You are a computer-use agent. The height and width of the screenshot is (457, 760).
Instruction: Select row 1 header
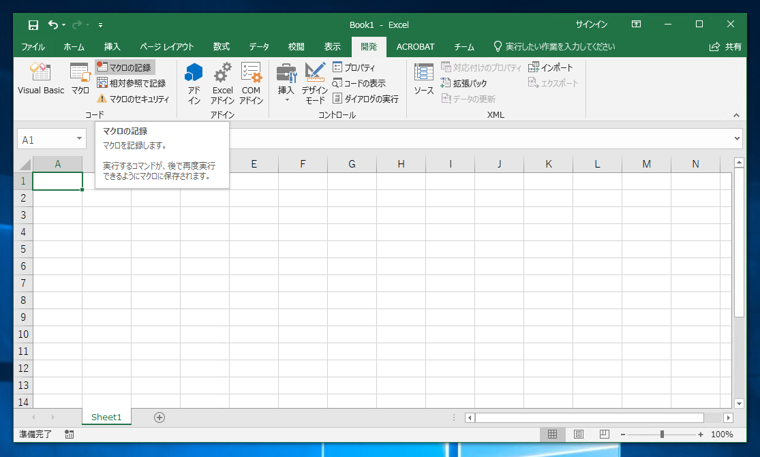23,181
